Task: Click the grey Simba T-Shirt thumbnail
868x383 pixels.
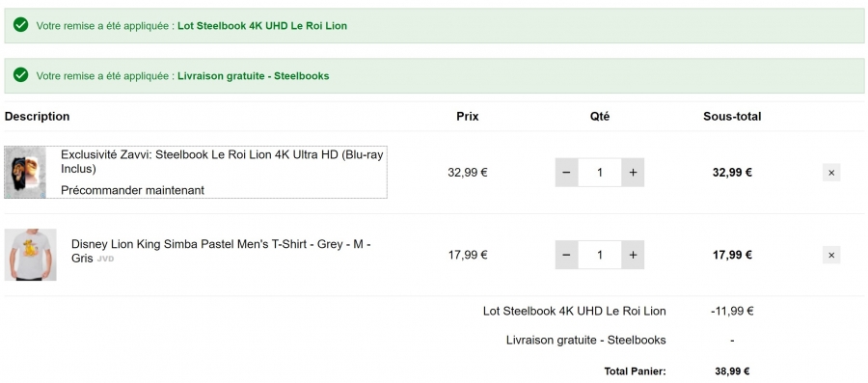Action: pos(31,255)
